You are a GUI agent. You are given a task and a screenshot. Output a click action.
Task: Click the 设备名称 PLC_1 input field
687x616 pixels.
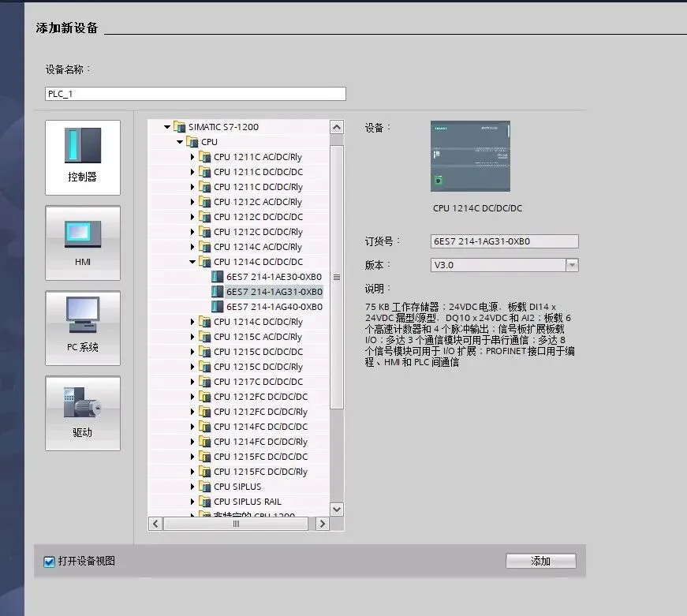196,94
